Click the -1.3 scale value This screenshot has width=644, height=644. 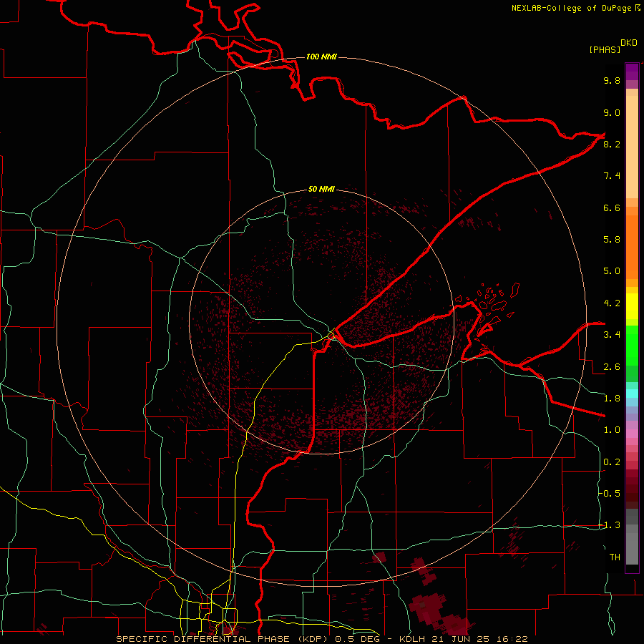610,525
